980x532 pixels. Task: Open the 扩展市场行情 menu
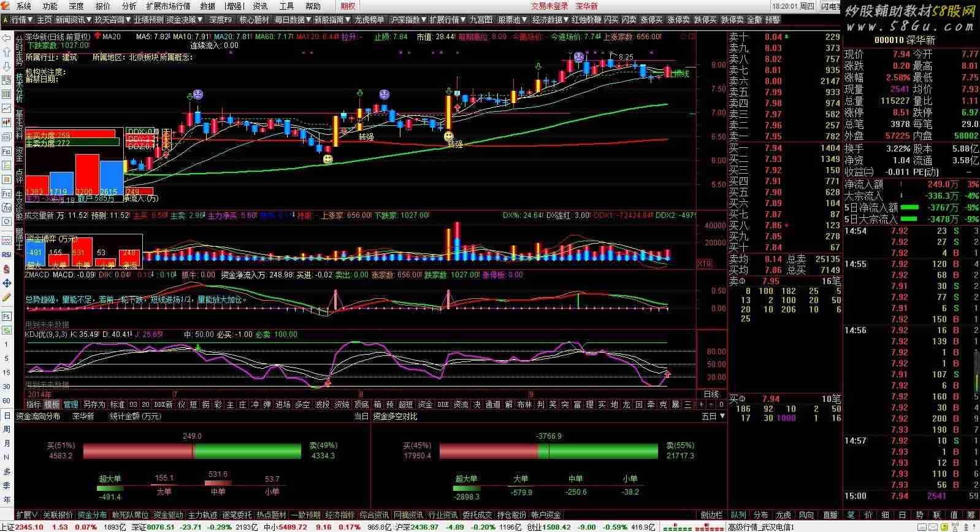tap(168, 6)
